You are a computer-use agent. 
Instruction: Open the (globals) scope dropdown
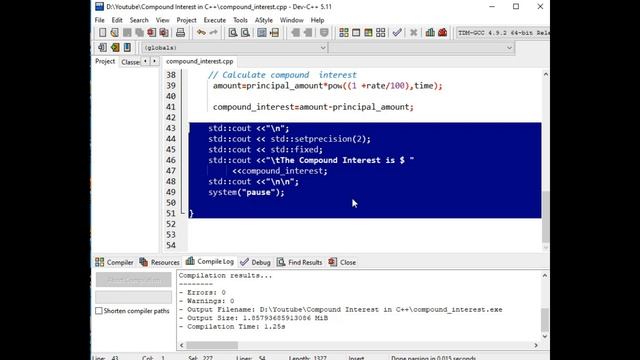coord(234,48)
